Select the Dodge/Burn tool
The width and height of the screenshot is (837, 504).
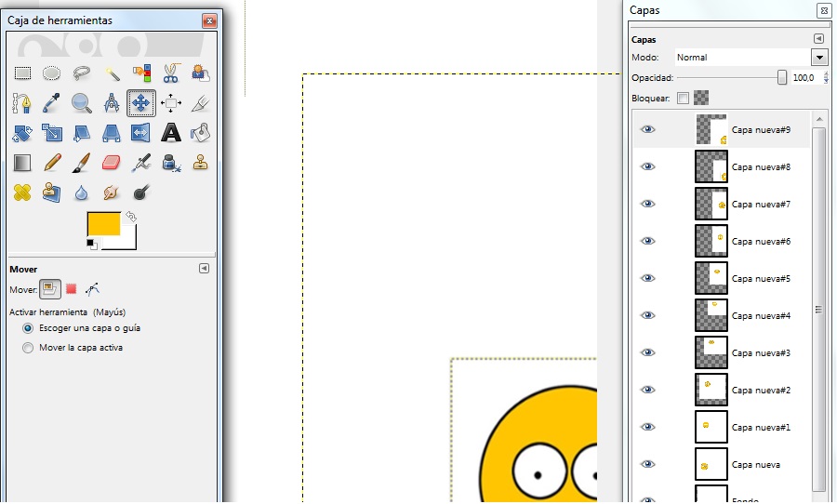(141, 192)
